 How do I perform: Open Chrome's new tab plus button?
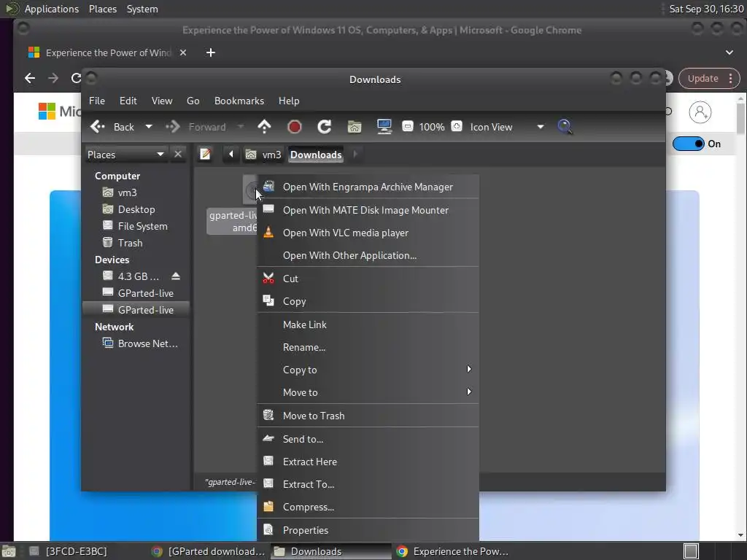click(211, 52)
